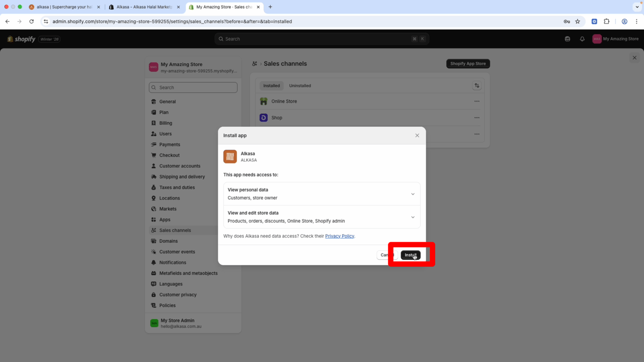Screen dimensions: 644x362
Task: Expand the View personal data permission
Action: point(413,194)
